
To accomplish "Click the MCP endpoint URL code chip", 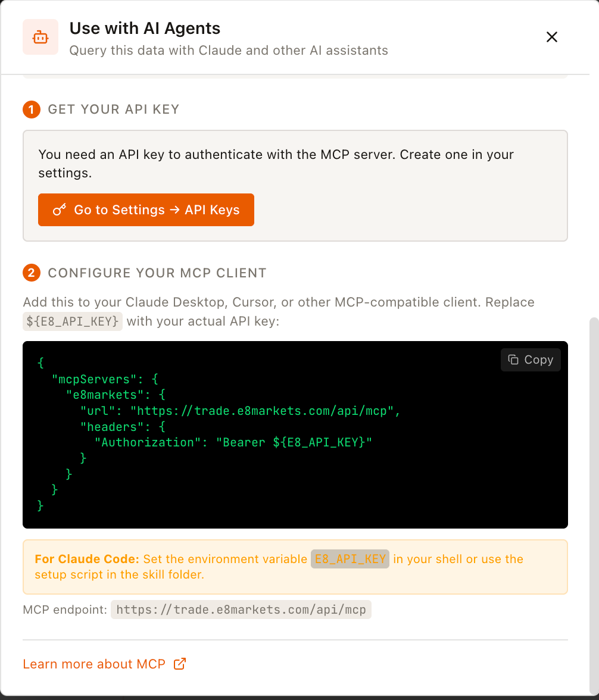I will point(241,610).
